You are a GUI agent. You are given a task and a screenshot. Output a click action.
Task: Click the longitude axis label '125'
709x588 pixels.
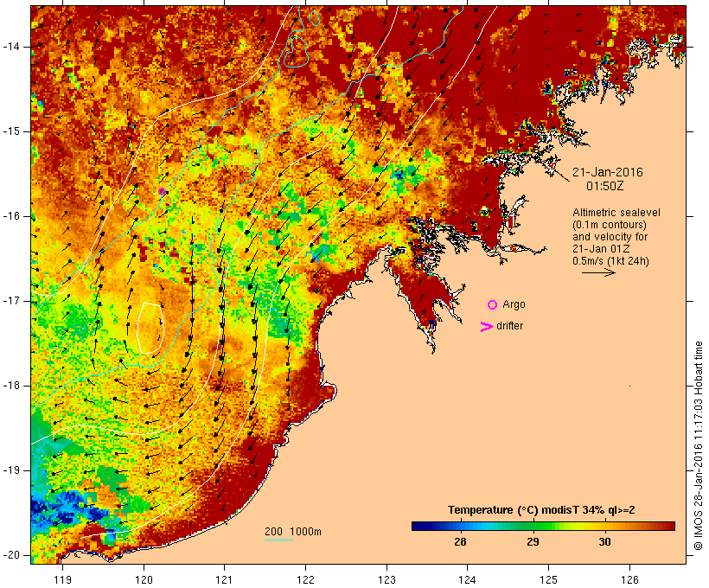coord(549,580)
